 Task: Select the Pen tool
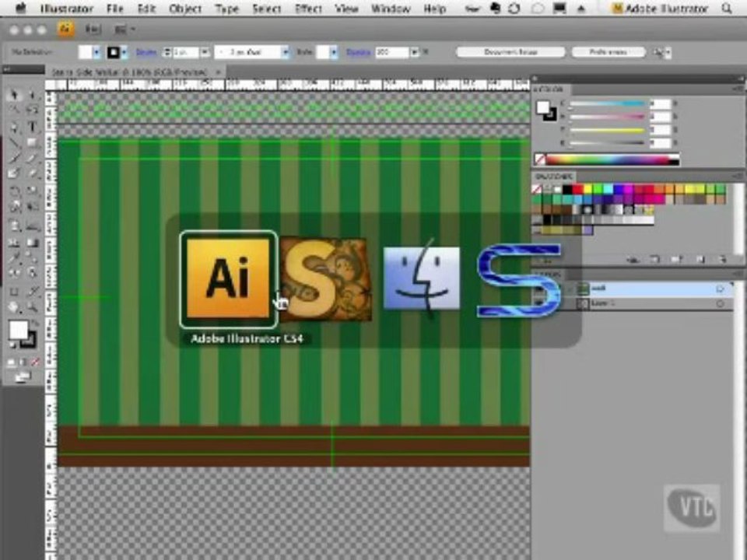click(x=14, y=127)
